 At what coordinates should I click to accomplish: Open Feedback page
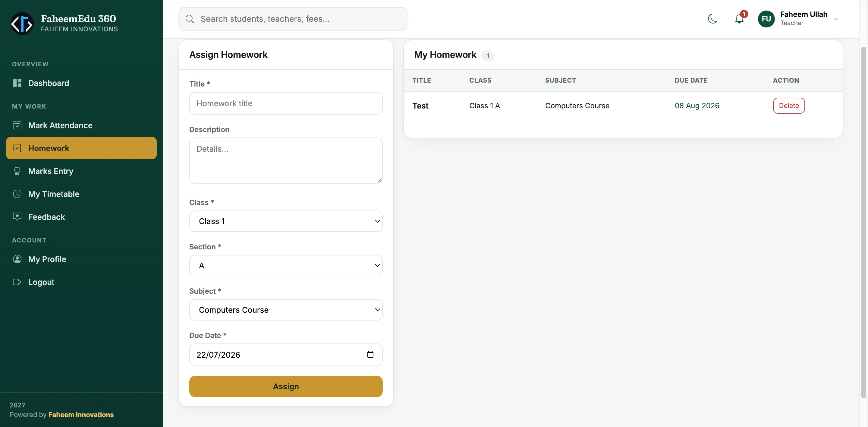click(81, 217)
